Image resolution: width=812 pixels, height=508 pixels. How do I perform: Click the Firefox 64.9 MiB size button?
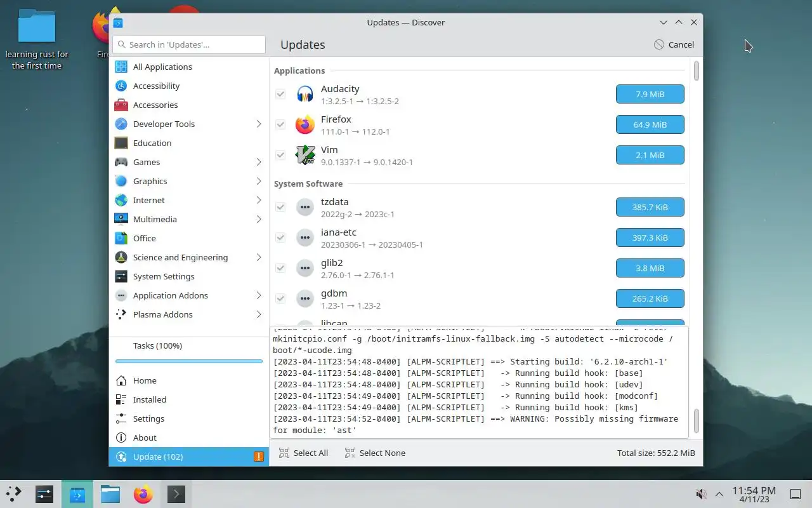pos(650,124)
